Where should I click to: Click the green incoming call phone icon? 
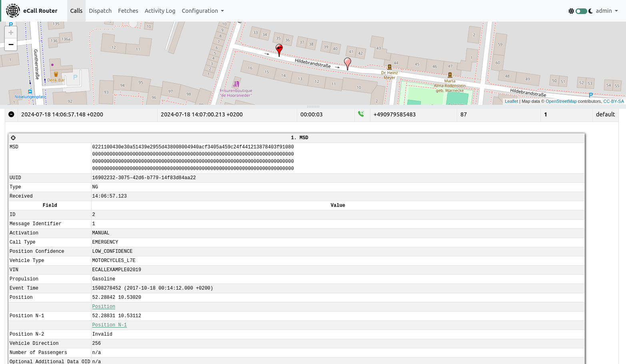point(361,114)
